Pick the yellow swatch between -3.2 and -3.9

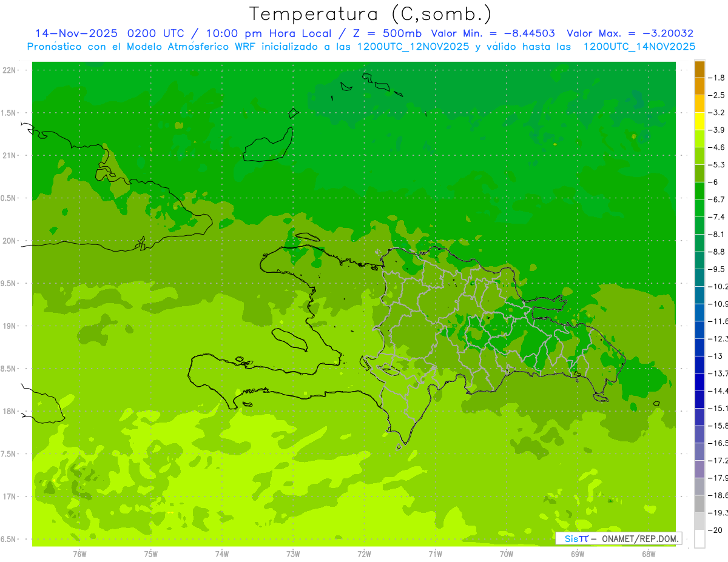coord(699,121)
